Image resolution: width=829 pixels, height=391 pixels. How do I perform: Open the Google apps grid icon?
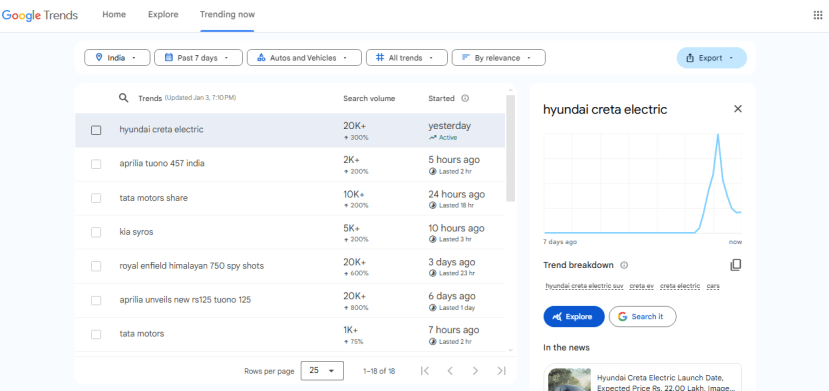817,15
